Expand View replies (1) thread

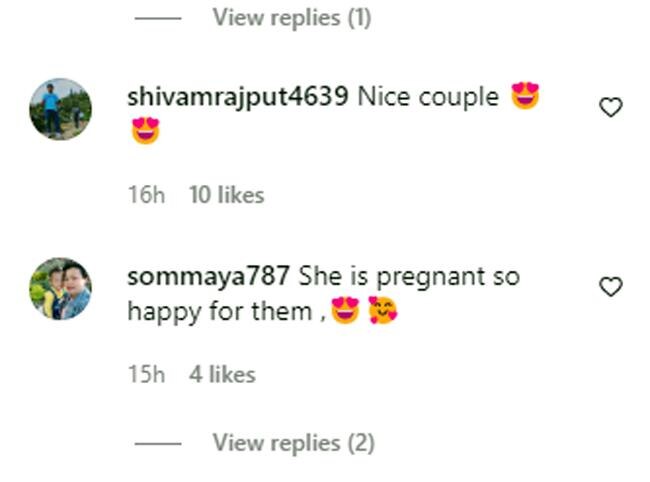point(292,18)
